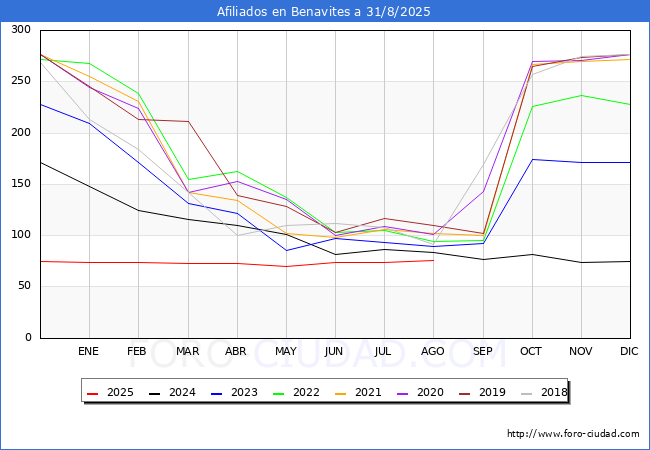The image size is (650, 450).
Task: Select the black 2024 legend color swatch
Action: (x=155, y=393)
